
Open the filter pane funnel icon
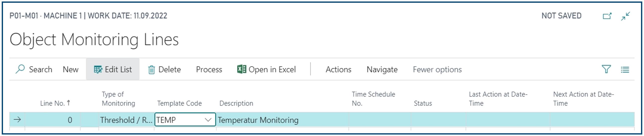606,69
